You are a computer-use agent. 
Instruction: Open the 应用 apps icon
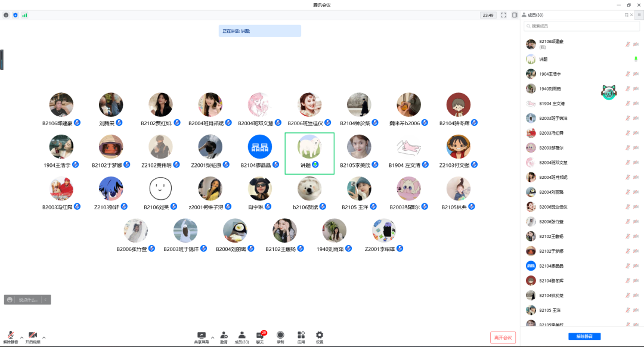tap(301, 337)
